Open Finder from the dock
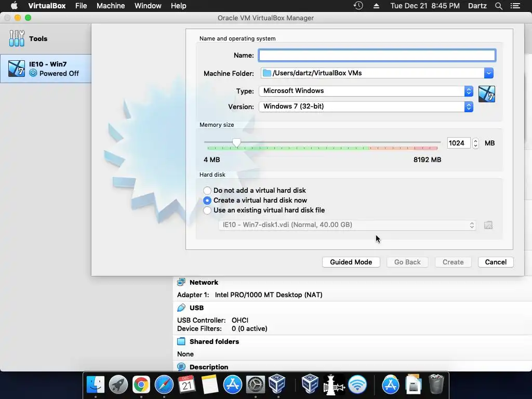Image resolution: width=532 pixels, height=399 pixels. [96, 385]
